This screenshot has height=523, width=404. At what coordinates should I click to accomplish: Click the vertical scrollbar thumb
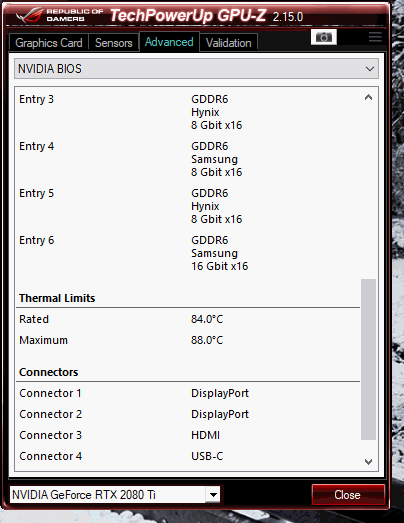point(368,360)
